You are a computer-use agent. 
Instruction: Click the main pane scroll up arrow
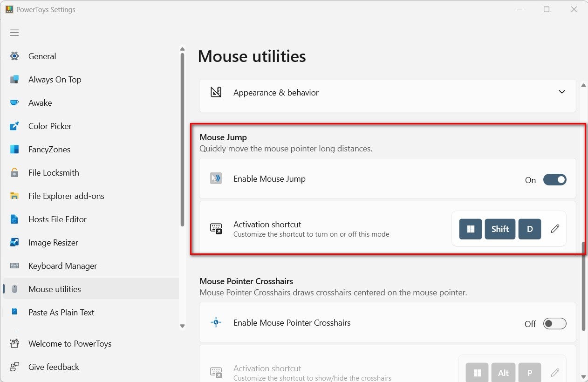tap(583, 85)
